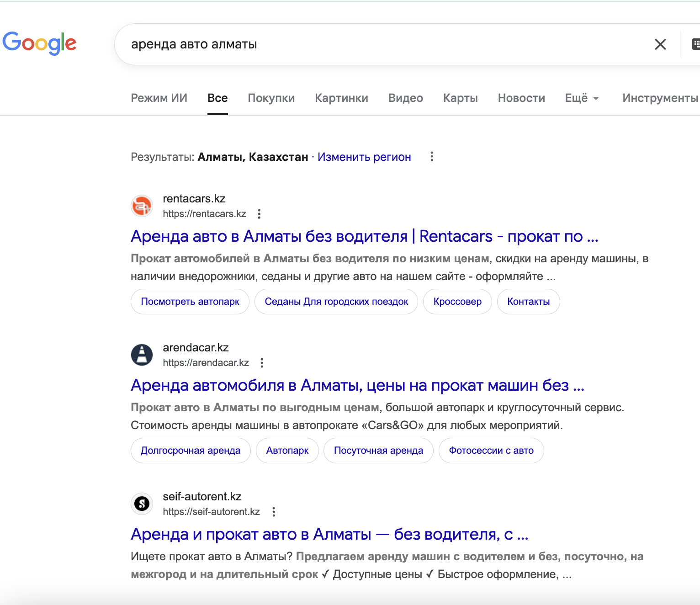Open the Покупки tab
The image size is (700, 605).
pos(271,98)
